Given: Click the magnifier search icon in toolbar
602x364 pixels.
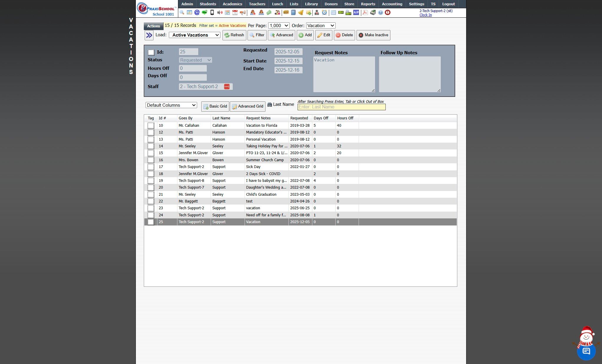Looking at the screenshot, I should [182, 12].
